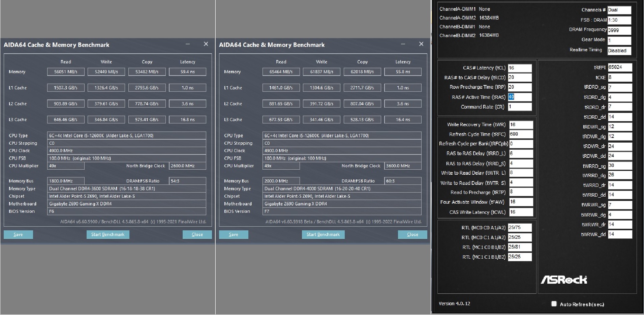Click the Close button in the BIOS F6 AIDA64 window

point(197,234)
